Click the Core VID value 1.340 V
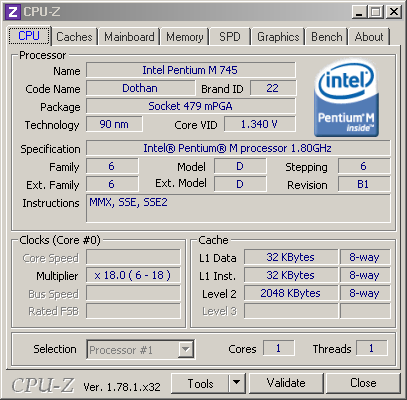The height and width of the screenshot is (400, 407). pos(260,124)
